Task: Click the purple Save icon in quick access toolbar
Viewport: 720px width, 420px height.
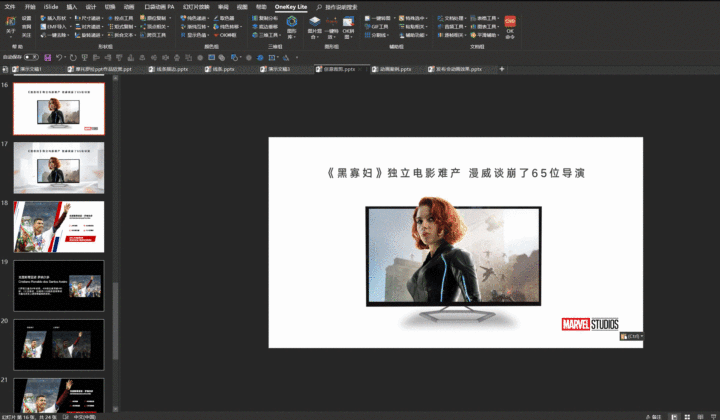Action: [47, 57]
